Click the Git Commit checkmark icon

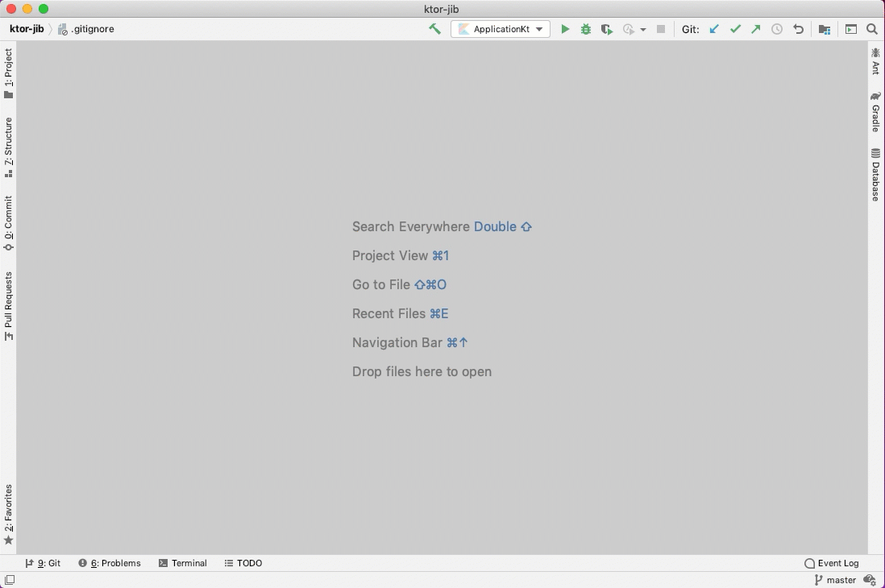(735, 29)
